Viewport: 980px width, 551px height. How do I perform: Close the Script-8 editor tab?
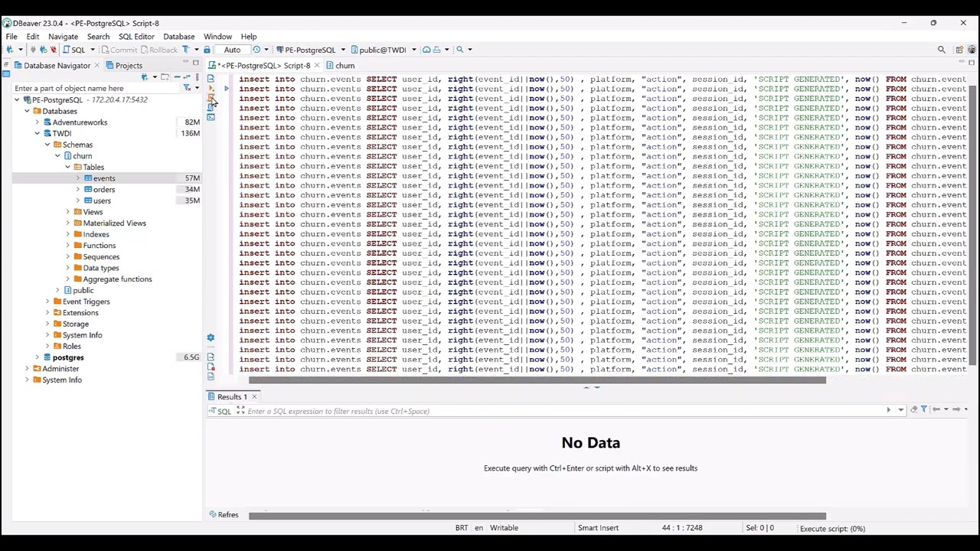pyautogui.click(x=317, y=65)
